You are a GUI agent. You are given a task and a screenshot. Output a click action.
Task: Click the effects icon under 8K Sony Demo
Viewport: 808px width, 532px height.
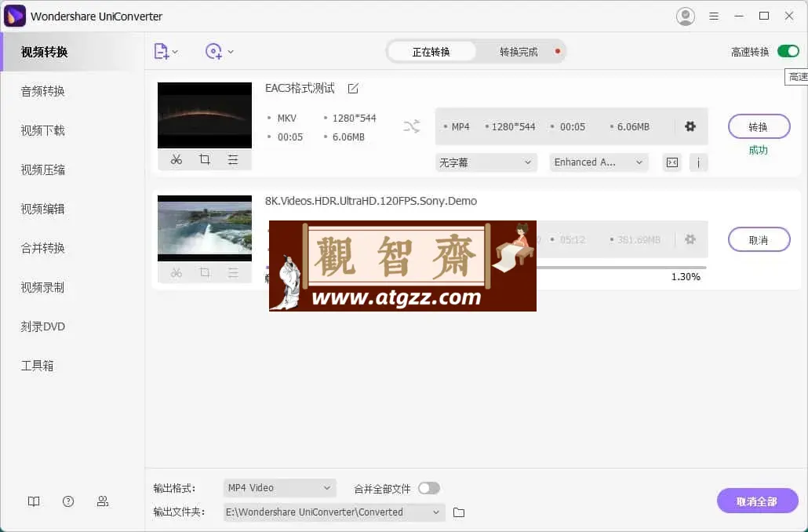(233, 273)
